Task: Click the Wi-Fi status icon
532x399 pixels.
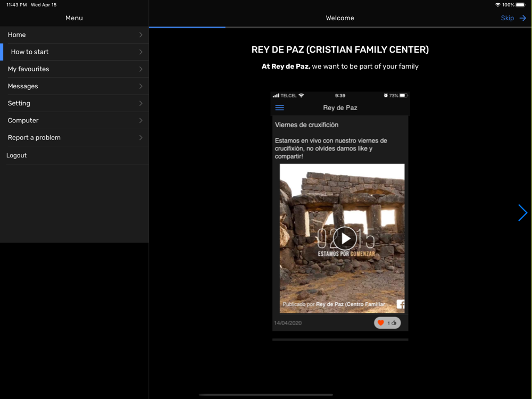Action: [x=498, y=5]
